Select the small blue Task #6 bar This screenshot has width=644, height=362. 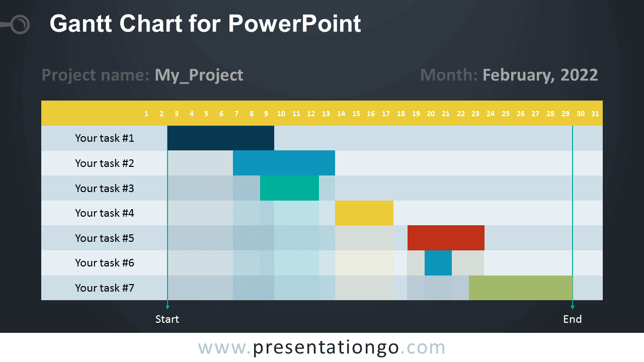438,263
